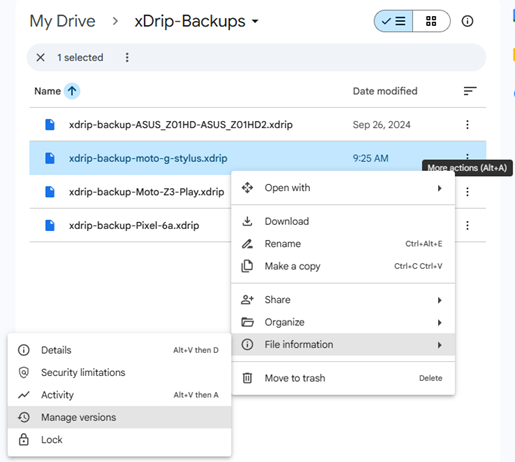
Task: Choose Security limitations in the submenu
Action: [x=119, y=372]
